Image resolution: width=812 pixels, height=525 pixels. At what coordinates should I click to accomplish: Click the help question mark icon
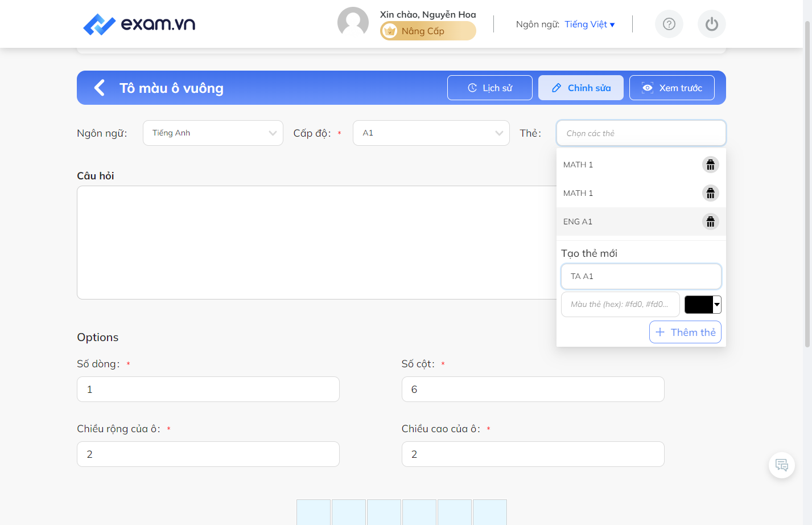(x=669, y=24)
